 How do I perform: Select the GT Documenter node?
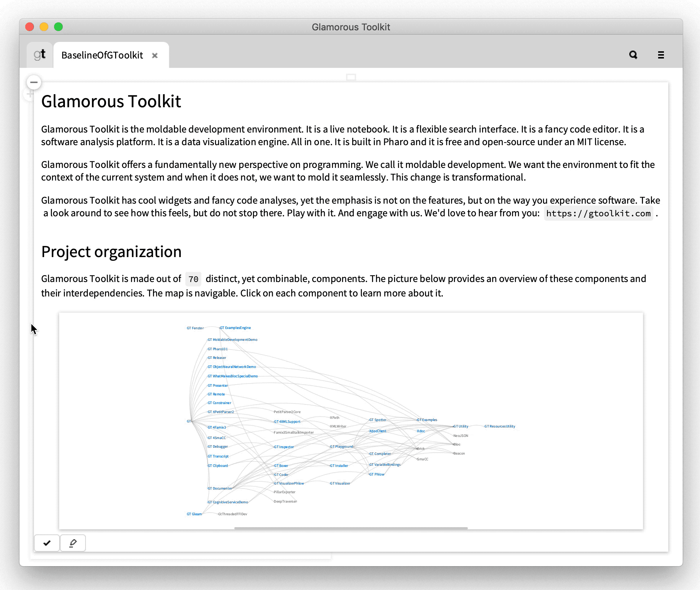point(220,489)
